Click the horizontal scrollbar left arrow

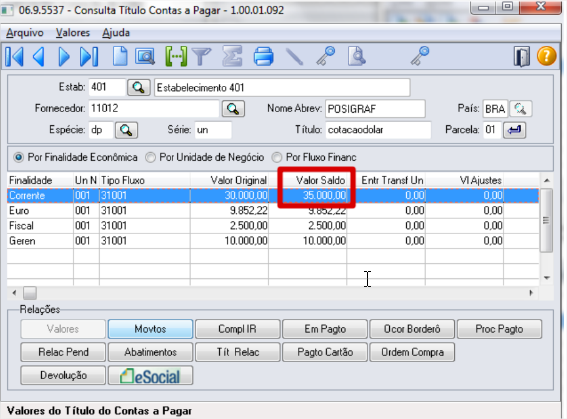tap(14, 293)
